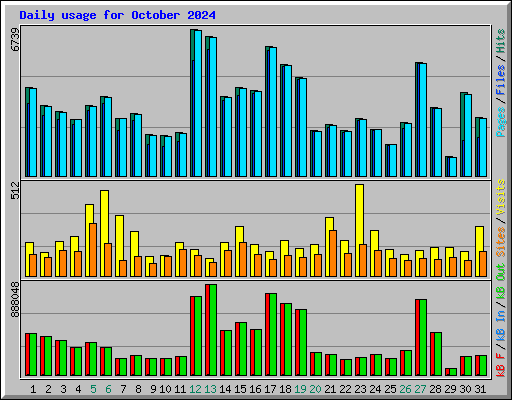Click day 12 on the x-axis
This screenshot has height=400, width=512.
195,389
